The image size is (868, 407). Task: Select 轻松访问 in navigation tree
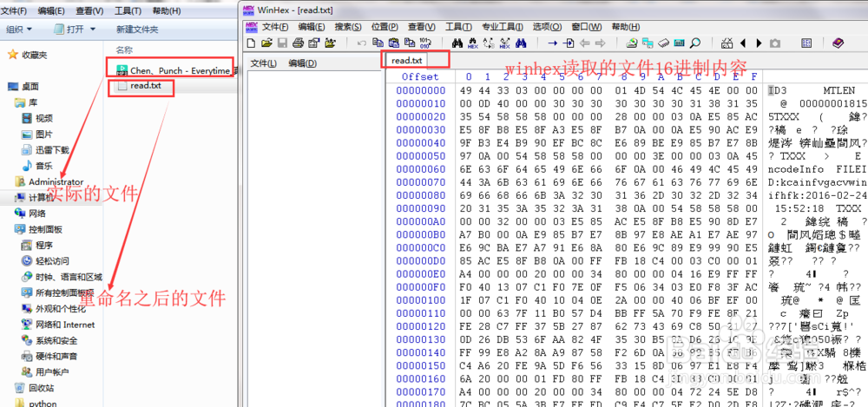click(x=45, y=261)
